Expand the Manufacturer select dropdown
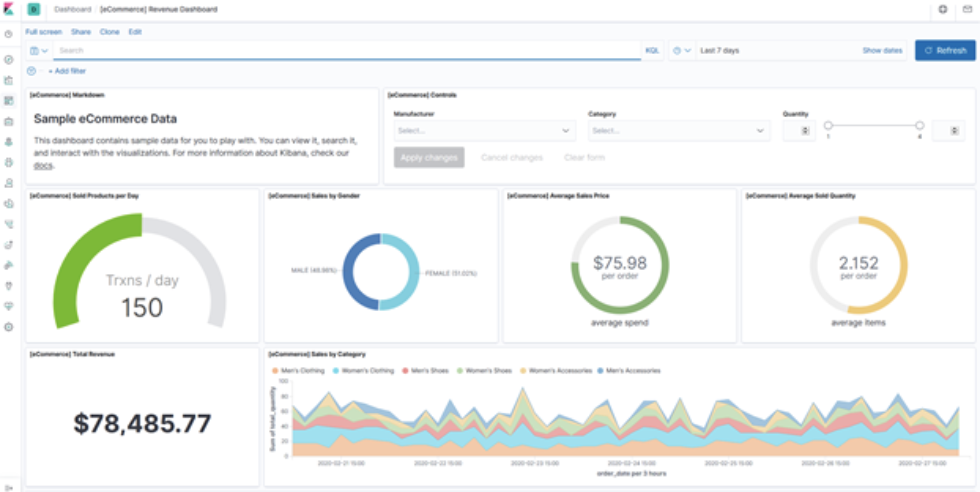The width and height of the screenshot is (980, 492). tap(484, 131)
